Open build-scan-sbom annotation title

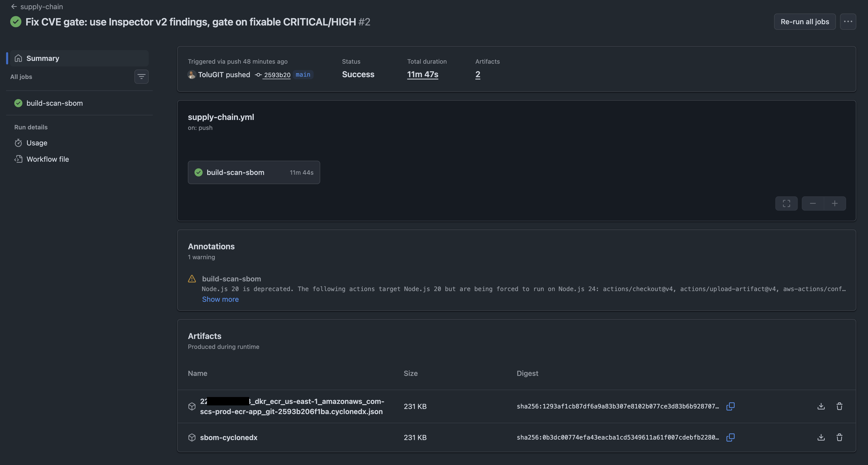(x=231, y=279)
